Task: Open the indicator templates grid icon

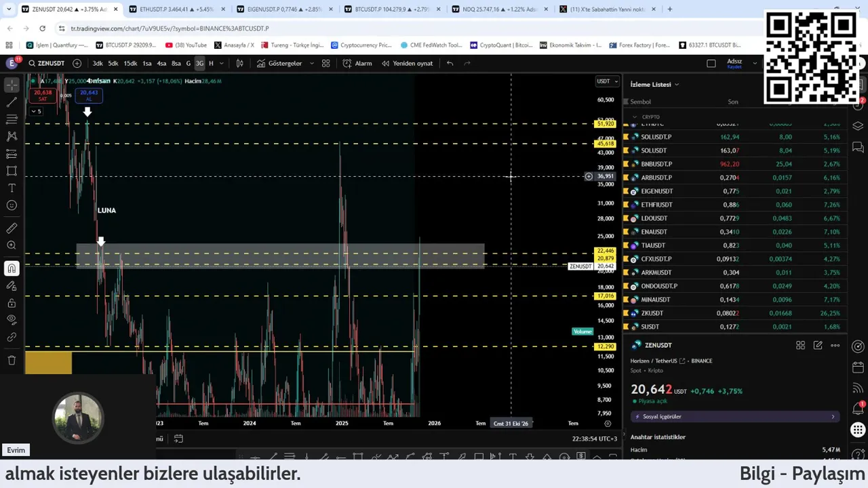Action: click(x=326, y=63)
